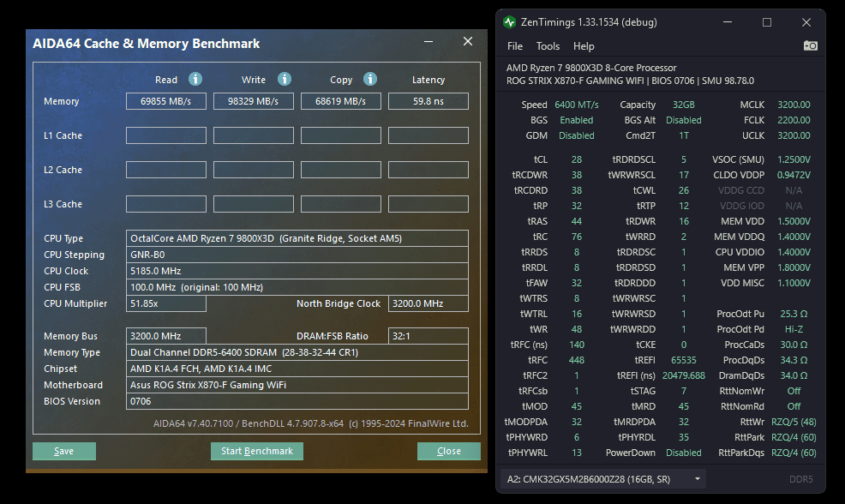Click the Memory Bus value 3200.0 MHz
The width and height of the screenshot is (845, 504).
pyautogui.click(x=166, y=336)
